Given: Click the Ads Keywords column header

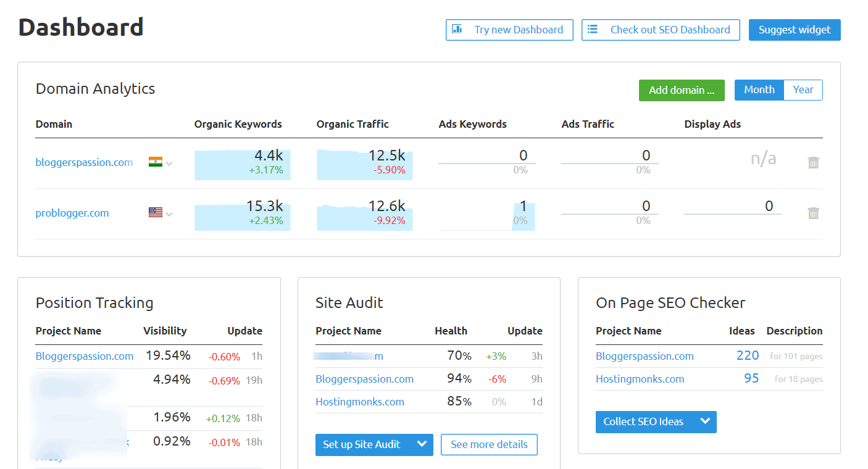Looking at the screenshot, I should click(x=472, y=124).
